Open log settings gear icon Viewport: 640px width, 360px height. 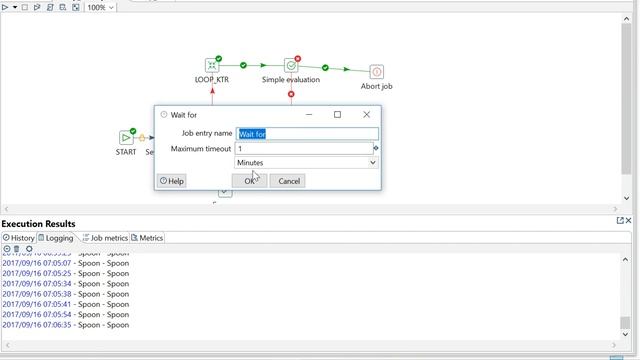pos(29,249)
